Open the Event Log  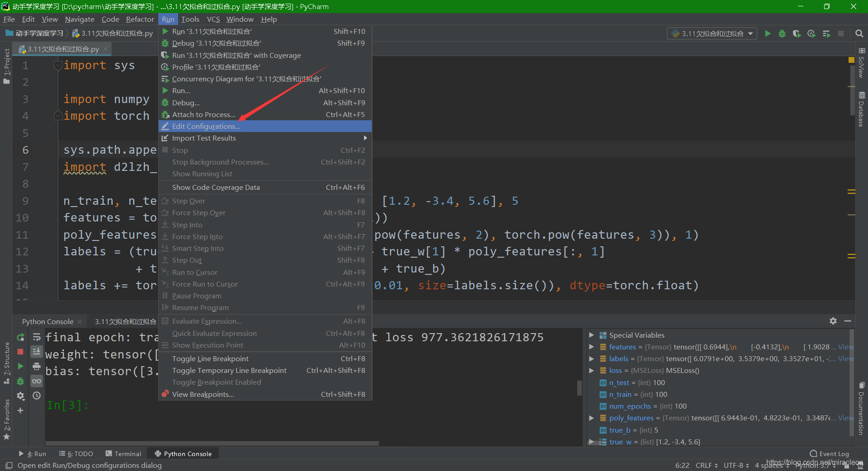pyautogui.click(x=833, y=453)
